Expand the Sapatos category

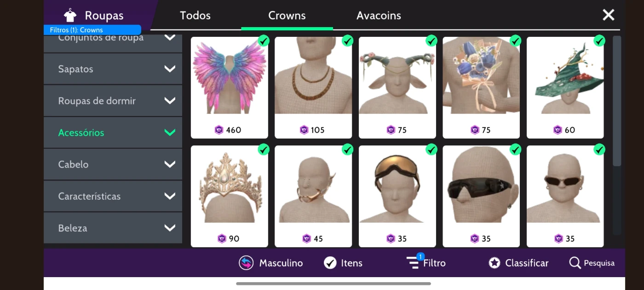pos(113,69)
